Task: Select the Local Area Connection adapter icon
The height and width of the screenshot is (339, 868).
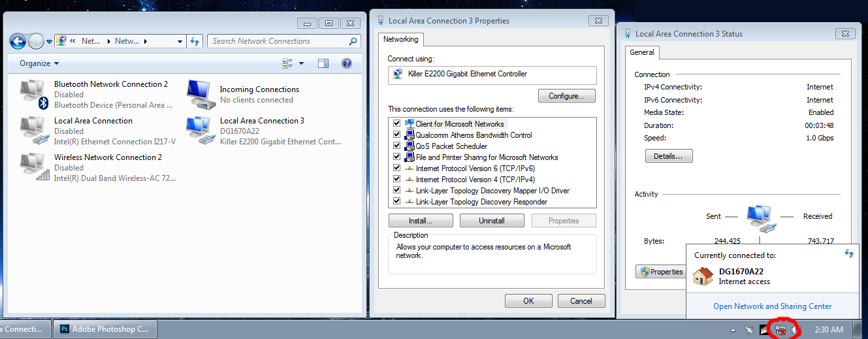Action: tap(35, 131)
